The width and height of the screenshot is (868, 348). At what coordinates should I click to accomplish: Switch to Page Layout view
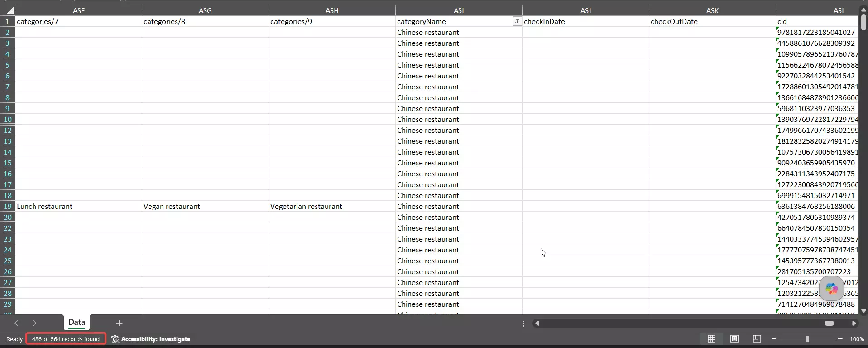point(734,339)
